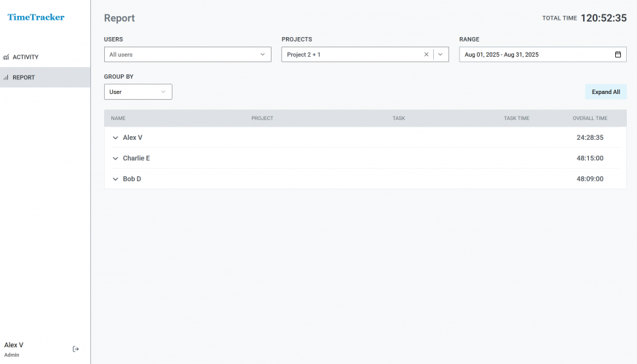Click the Alex V name in the table

click(x=132, y=138)
